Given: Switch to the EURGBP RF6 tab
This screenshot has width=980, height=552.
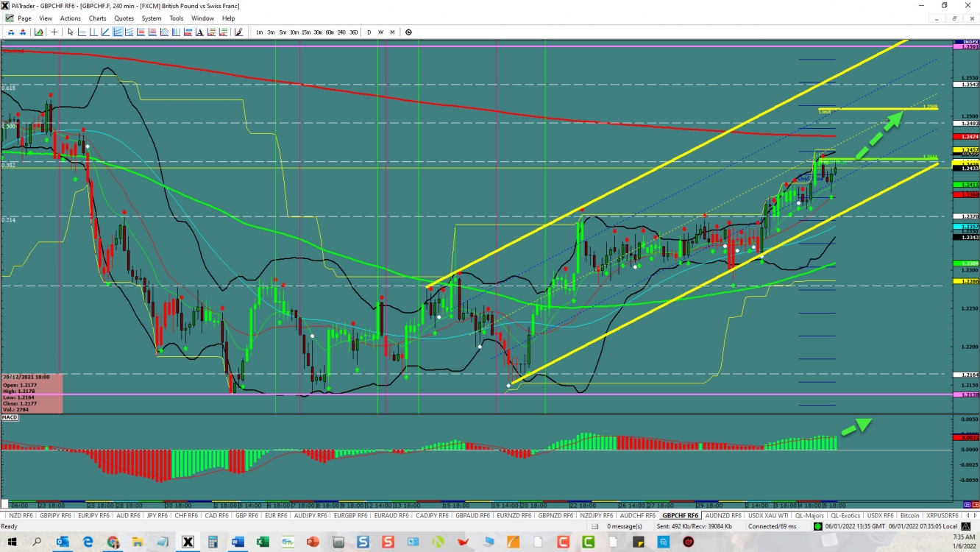Looking at the screenshot, I should click(351, 515).
